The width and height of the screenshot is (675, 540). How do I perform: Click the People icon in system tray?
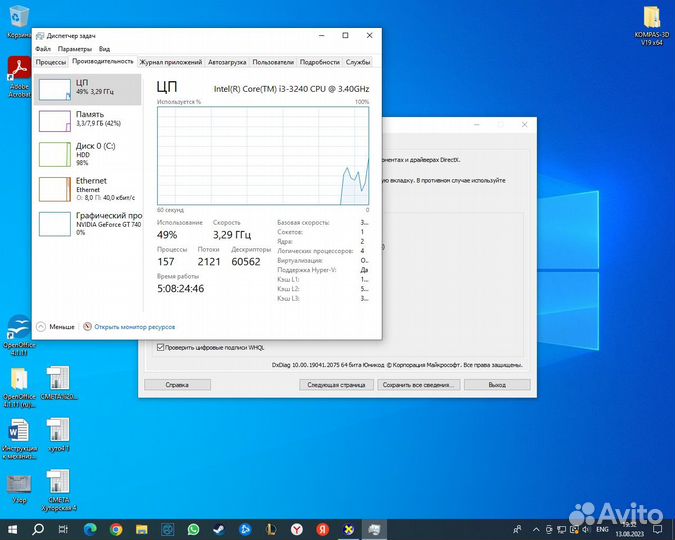[x=517, y=529]
